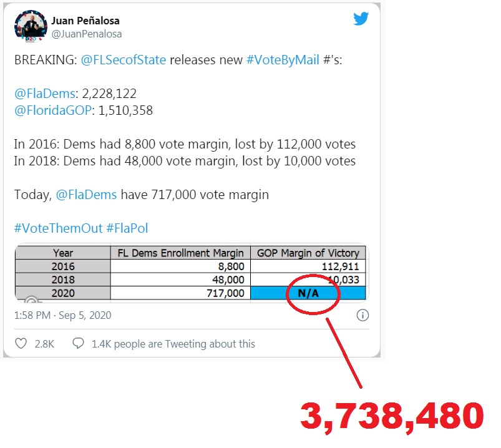Click the red 3,738,480 number
Viewport: 501px width, 448px height.
coord(392,416)
